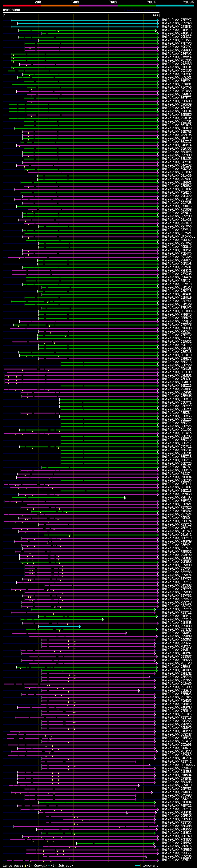Image resolution: width=197 pixels, height=868 pixels.
Task: Select hit label UniRef100_P36494
Action: coord(176,545)
